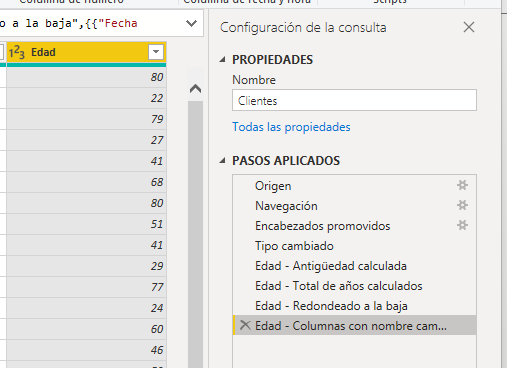This screenshot has width=507, height=368.
Task: Select Edad - Antigüedad calculada step
Action: pyautogui.click(x=354, y=266)
